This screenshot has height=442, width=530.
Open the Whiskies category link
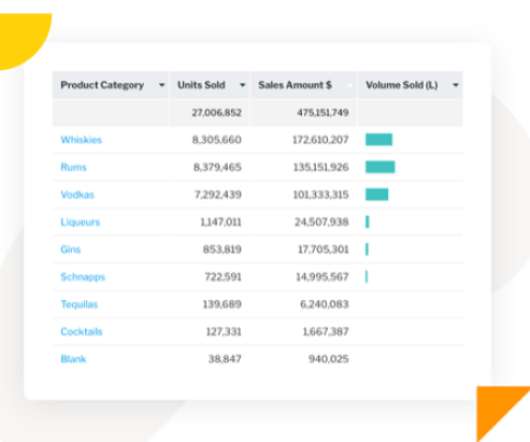pyautogui.click(x=81, y=140)
